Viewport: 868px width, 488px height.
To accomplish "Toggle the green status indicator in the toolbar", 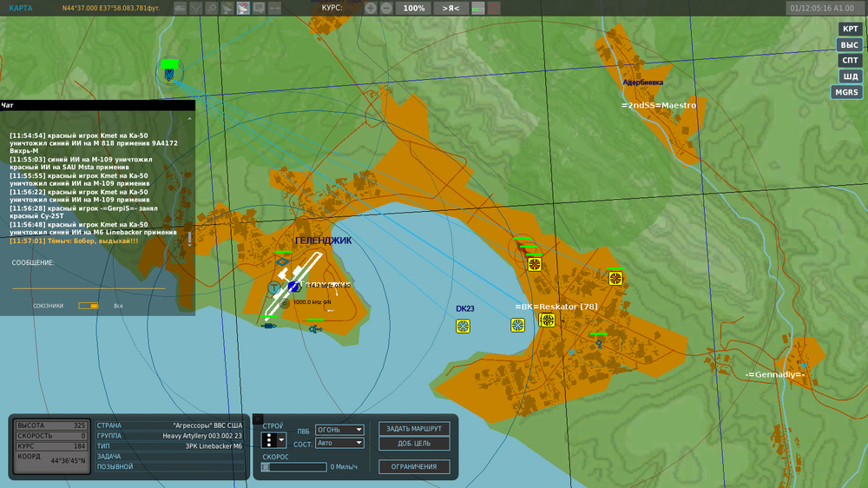I will click(x=477, y=9).
